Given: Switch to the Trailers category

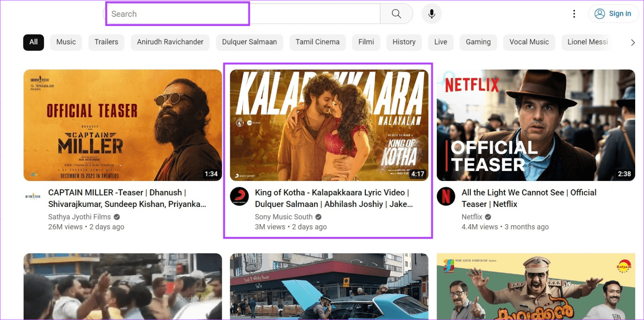Looking at the screenshot, I should (106, 42).
